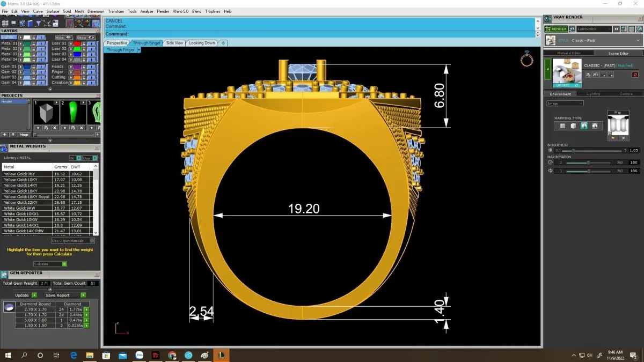Switch to the Perspective viewport tab
The width and height of the screenshot is (644, 362).
point(117,43)
